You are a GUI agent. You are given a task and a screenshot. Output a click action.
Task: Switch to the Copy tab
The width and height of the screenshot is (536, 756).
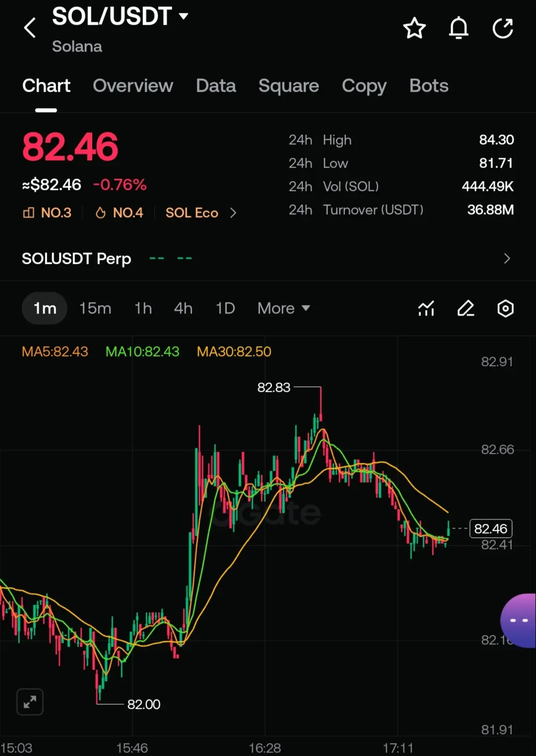point(364,86)
